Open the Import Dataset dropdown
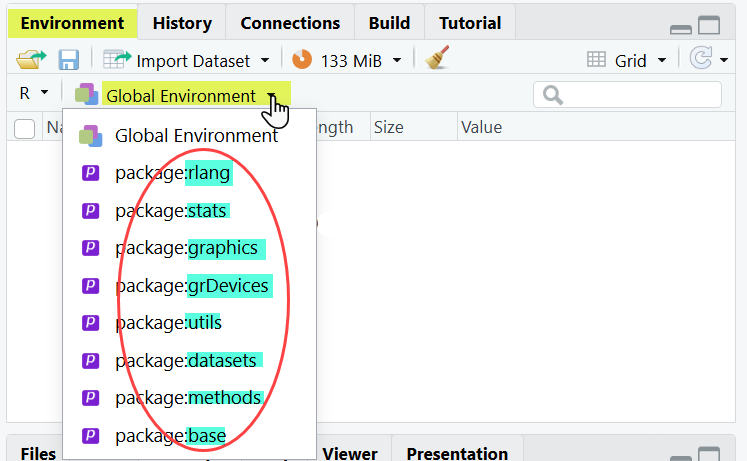Screen dimensions: 747x461 click(x=264, y=61)
